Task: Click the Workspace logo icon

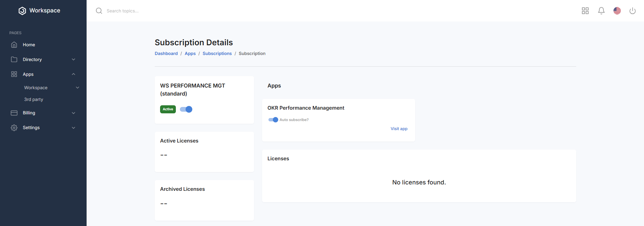Action: click(x=22, y=11)
